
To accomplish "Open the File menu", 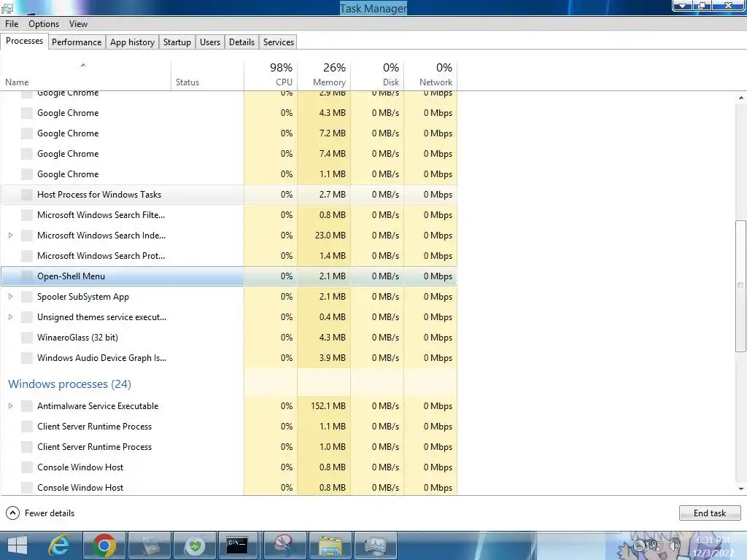I will (12, 24).
